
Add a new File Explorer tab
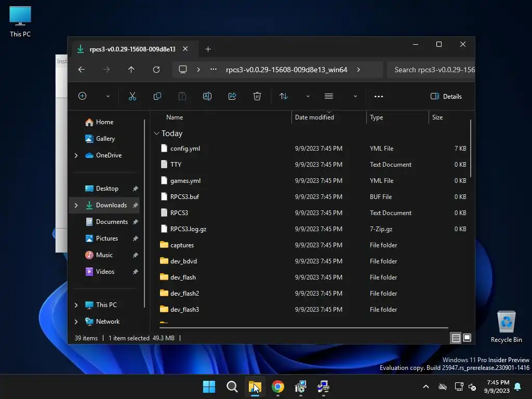coord(208,49)
